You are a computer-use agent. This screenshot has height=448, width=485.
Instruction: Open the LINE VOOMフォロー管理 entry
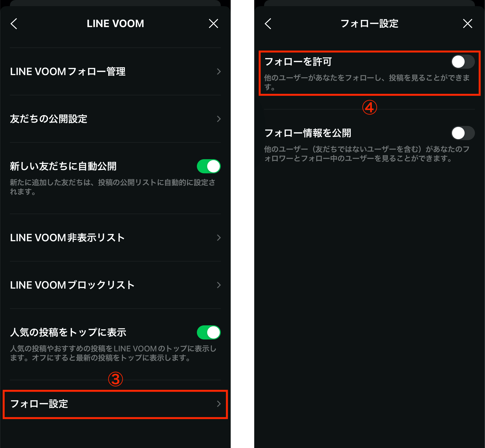pyautogui.click(x=115, y=71)
